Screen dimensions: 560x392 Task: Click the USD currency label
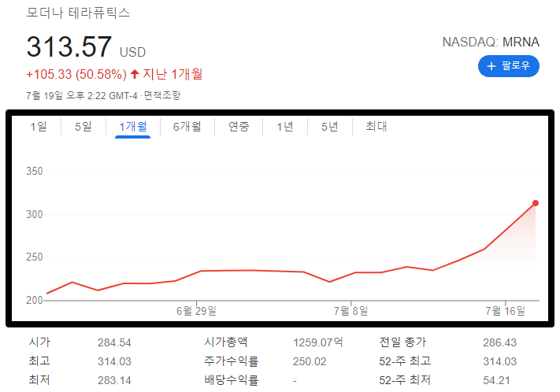(x=132, y=53)
